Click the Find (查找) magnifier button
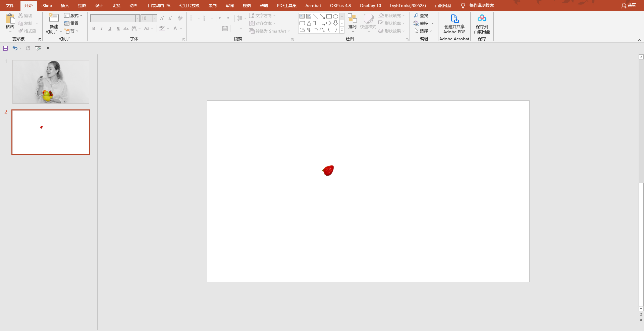Viewport: 644px width, 331px height. (421, 16)
